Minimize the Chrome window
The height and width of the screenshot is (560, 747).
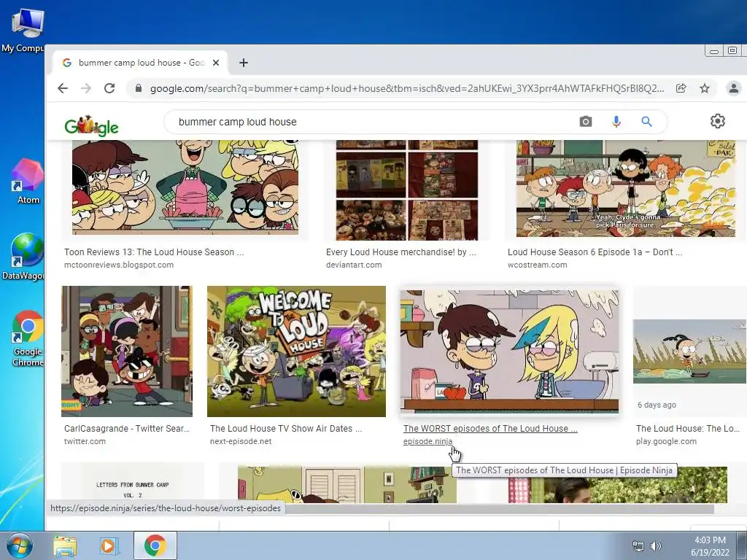point(714,50)
